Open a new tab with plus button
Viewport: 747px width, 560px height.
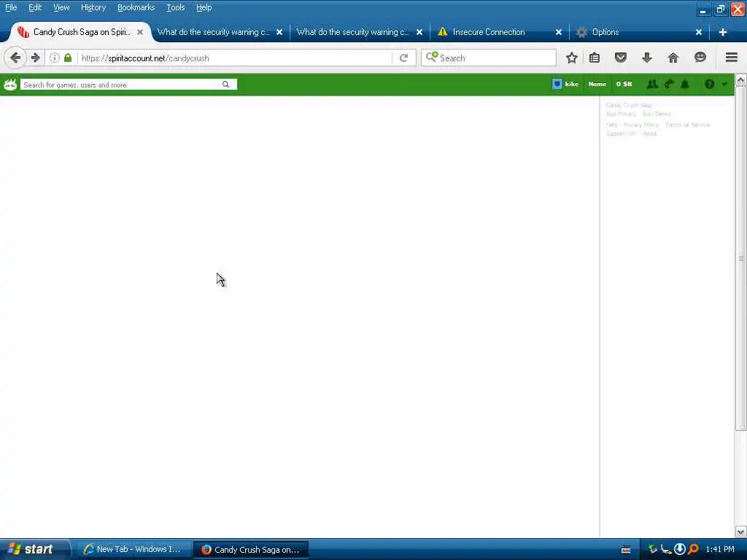coord(723,32)
